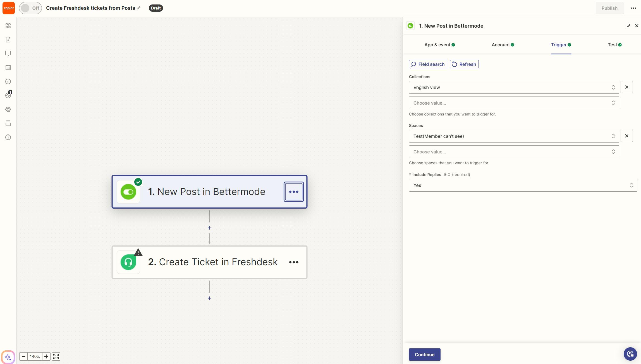Rename step pencil icon in panel header

[628, 26]
